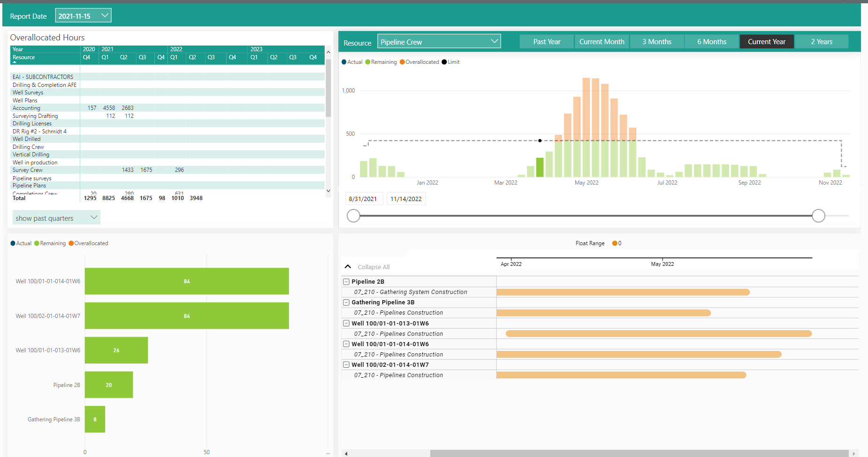This screenshot has height=457, width=868.
Task: Open the Resource Pipeline Crew dropdown
Action: pyautogui.click(x=494, y=41)
